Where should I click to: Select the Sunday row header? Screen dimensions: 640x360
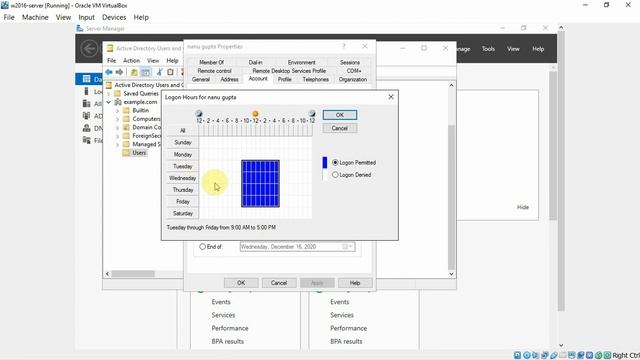pyautogui.click(x=182, y=142)
